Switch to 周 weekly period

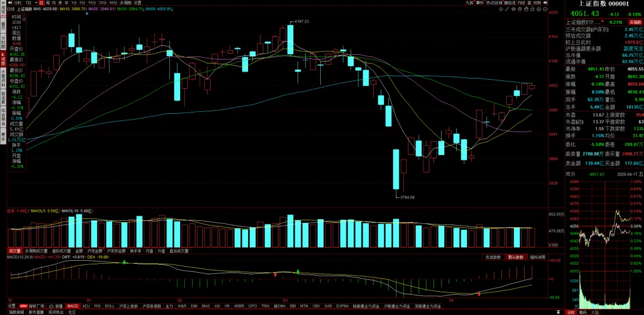click(48, 3)
